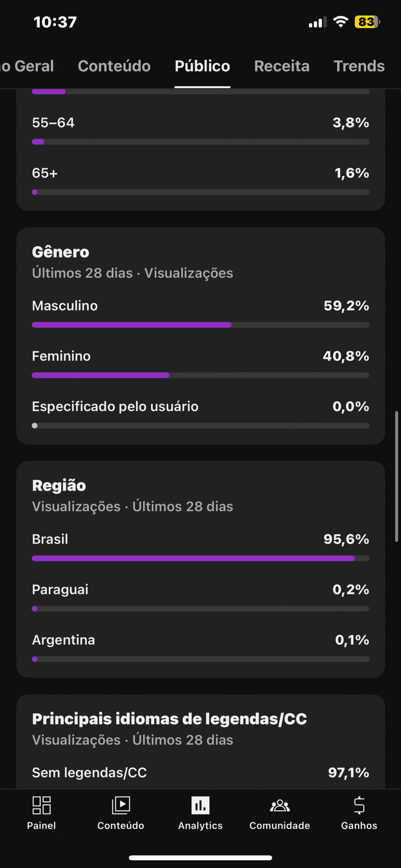Switch to the Conteúdo tab at top

[x=114, y=66]
